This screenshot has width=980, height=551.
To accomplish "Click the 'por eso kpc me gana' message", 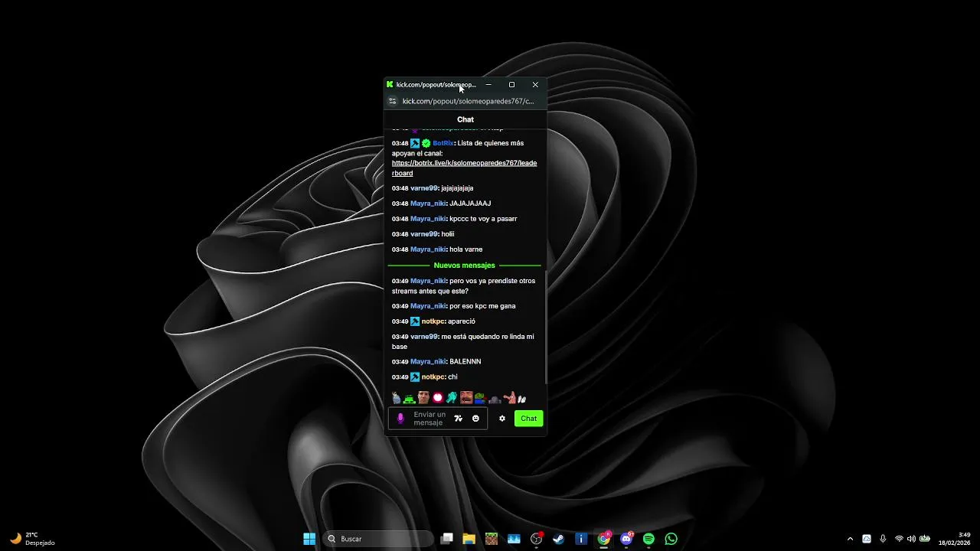I will 482,306.
